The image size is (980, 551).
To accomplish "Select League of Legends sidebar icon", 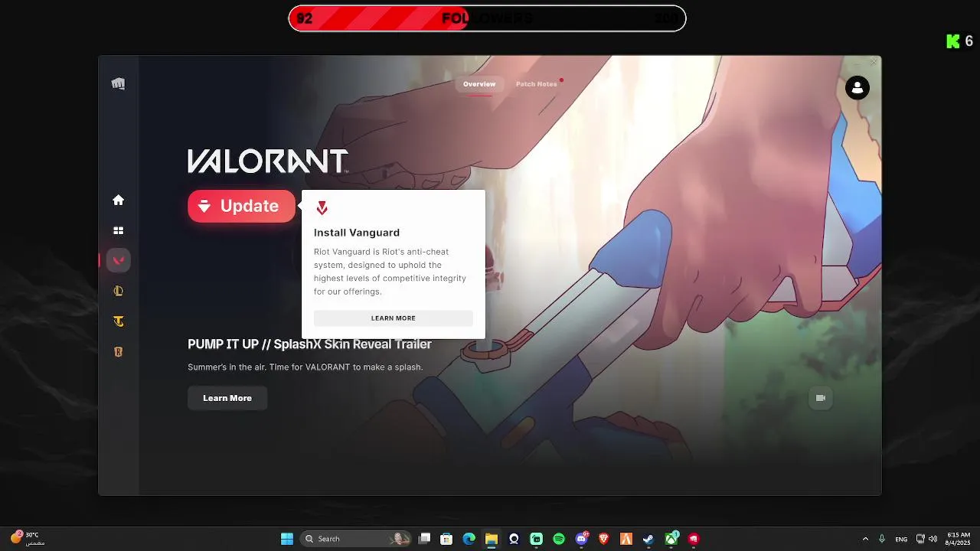I will tap(118, 291).
